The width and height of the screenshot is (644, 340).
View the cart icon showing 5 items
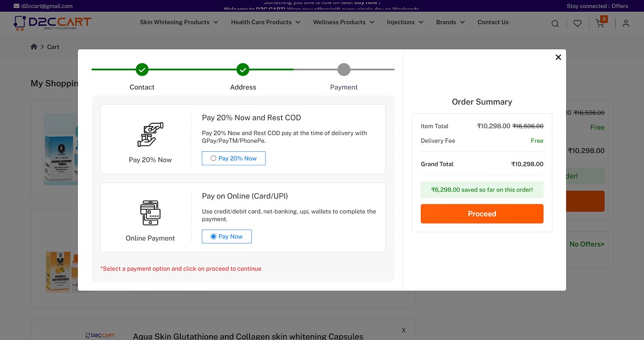(600, 24)
